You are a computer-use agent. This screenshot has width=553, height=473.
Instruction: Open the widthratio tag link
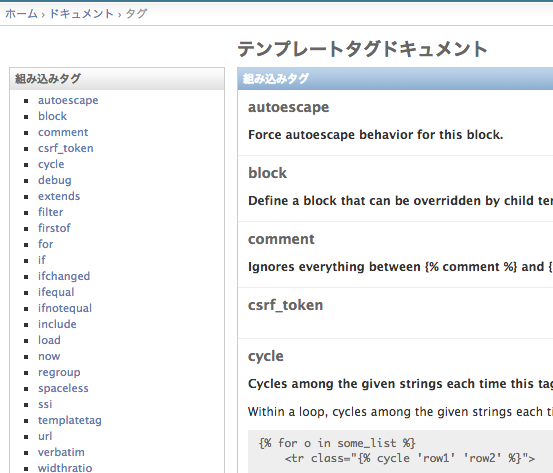(x=65, y=468)
